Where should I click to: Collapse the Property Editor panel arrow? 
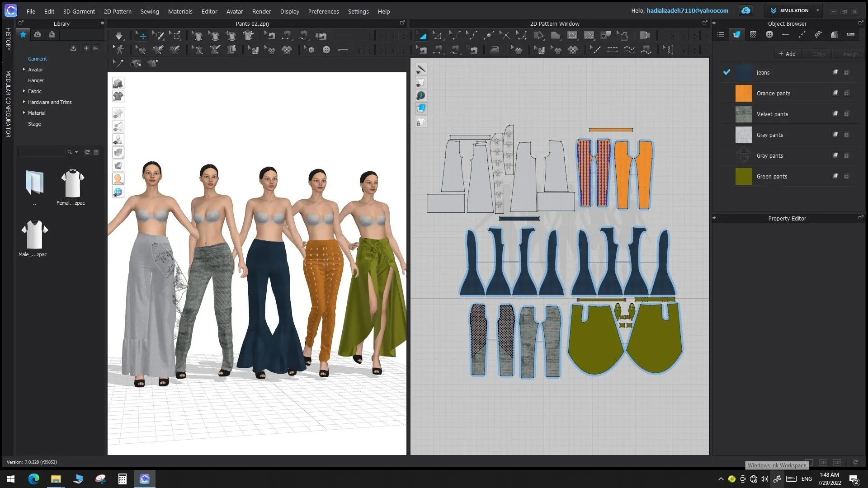tap(714, 218)
